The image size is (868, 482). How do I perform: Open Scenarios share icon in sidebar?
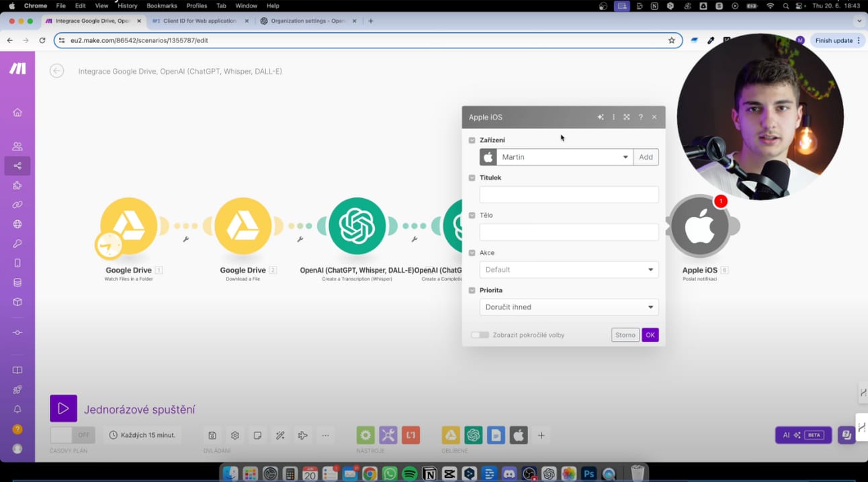click(x=17, y=166)
